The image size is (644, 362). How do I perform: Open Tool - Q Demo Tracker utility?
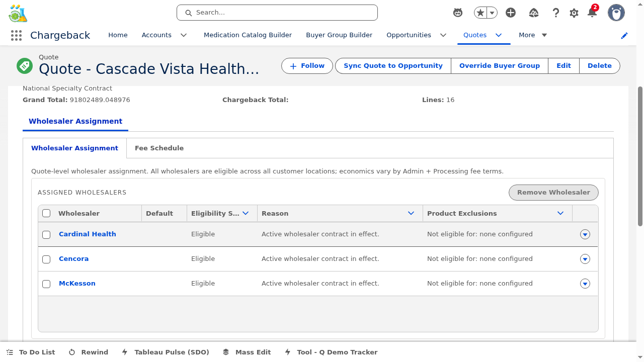pyautogui.click(x=331, y=352)
